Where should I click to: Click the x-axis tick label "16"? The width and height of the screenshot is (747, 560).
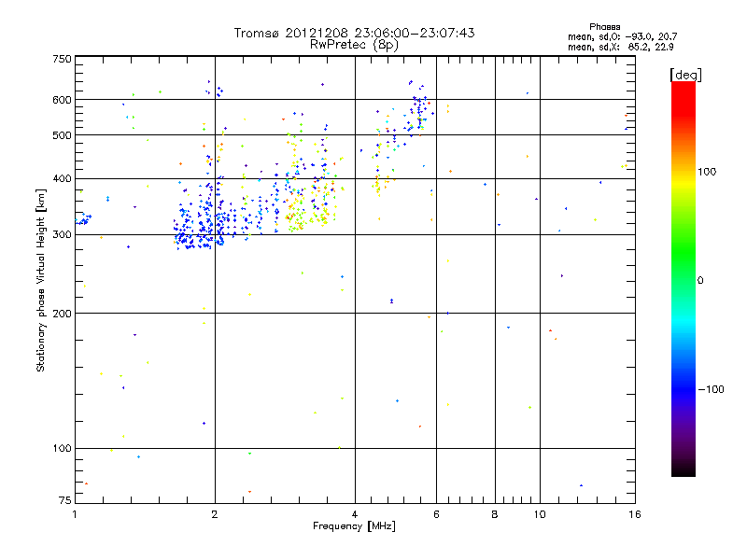click(x=633, y=514)
